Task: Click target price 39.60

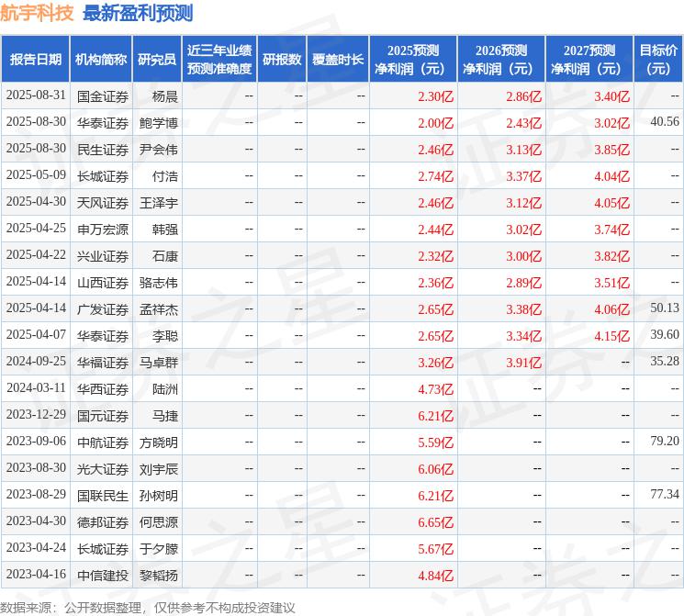Action: point(665,334)
